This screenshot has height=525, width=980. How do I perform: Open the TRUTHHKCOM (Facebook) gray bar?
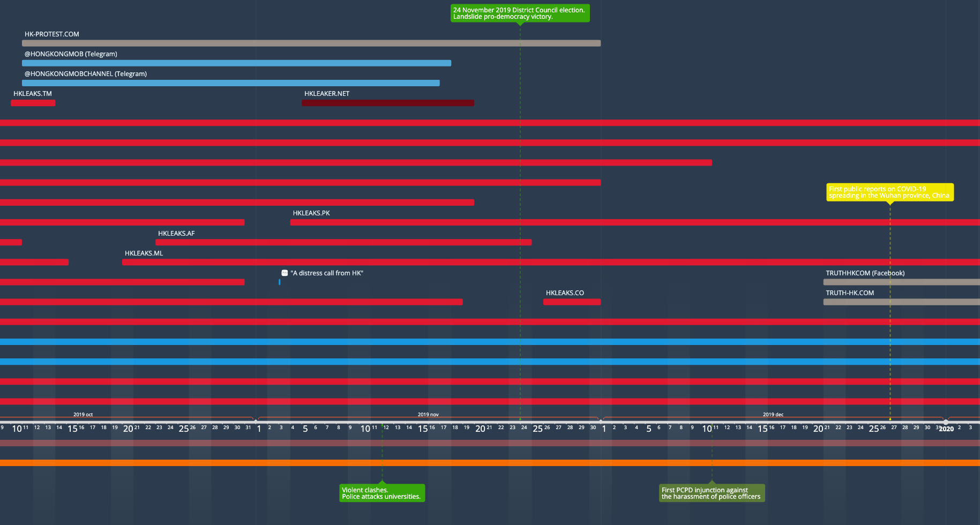[x=901, y=282]
